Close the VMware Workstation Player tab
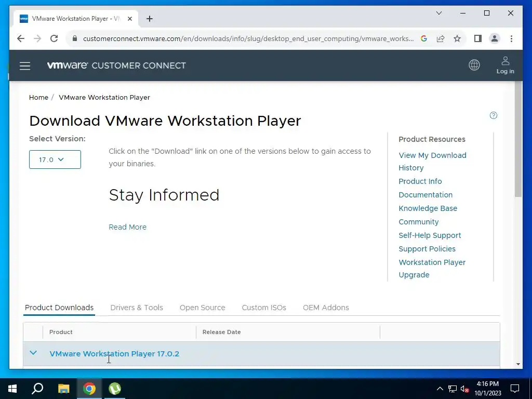The width and height of the screenshot is (532, 399). [x=129, y=19]
